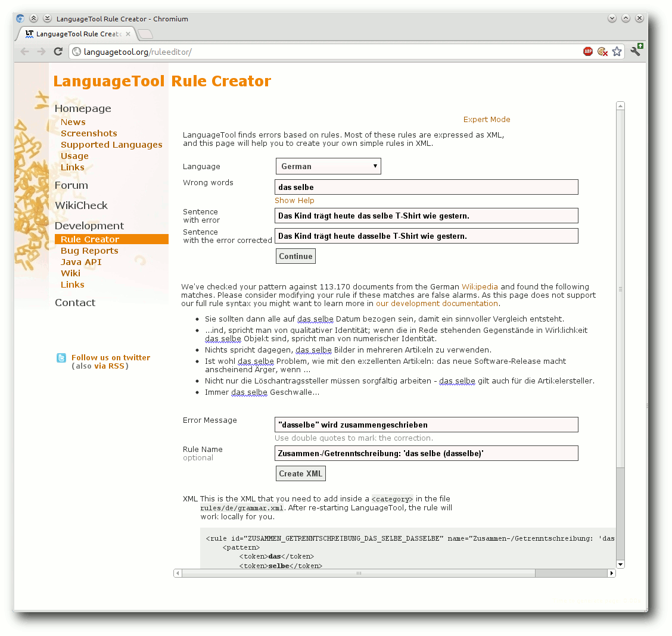Click the title bar double-down-arrow button
The image size is (672, 636).
(x=47, y=18)
